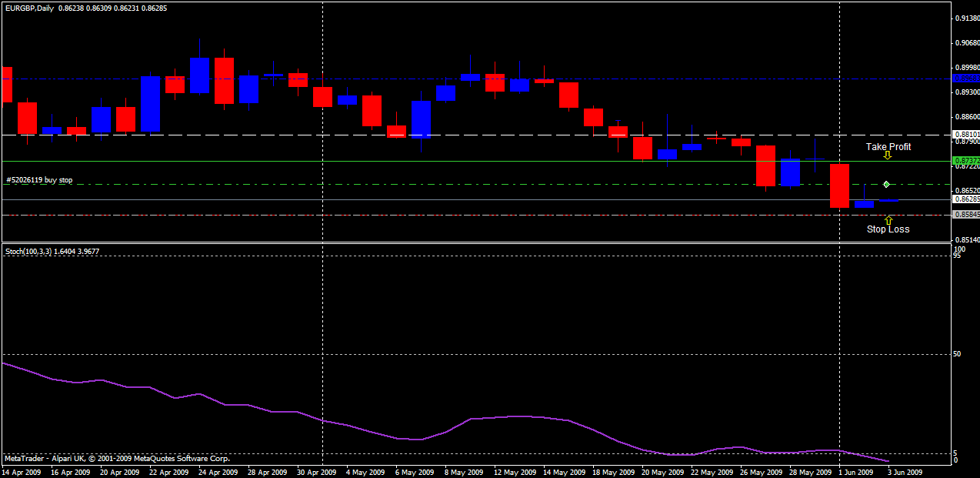Click the "1 Jun 2009" date label
Image resolution: width=980 pixels, height=478 pixels.
pos(856,473)
